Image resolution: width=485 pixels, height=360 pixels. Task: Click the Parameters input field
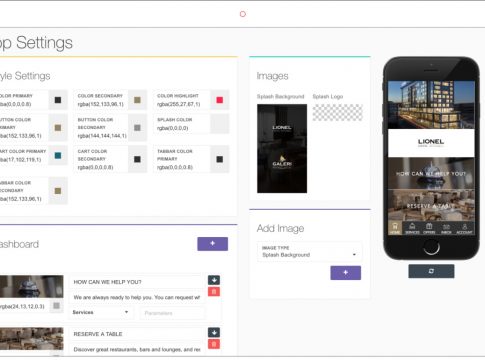(x=173, y=313)
